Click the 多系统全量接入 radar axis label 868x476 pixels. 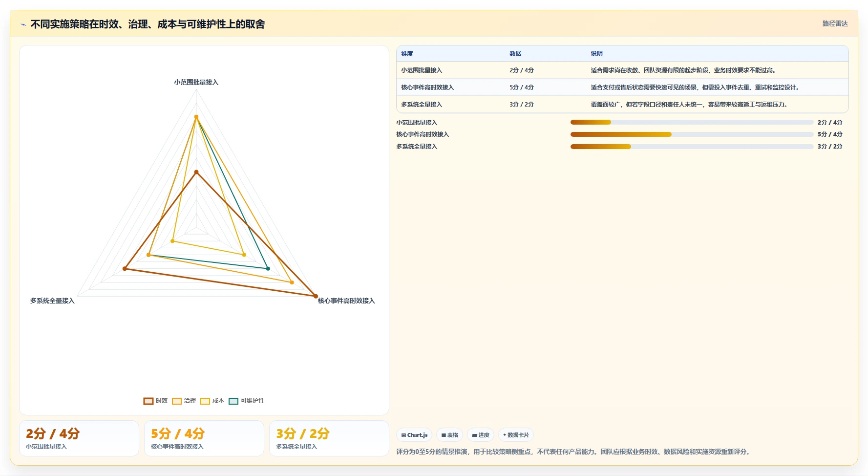[x=52, y=301]
